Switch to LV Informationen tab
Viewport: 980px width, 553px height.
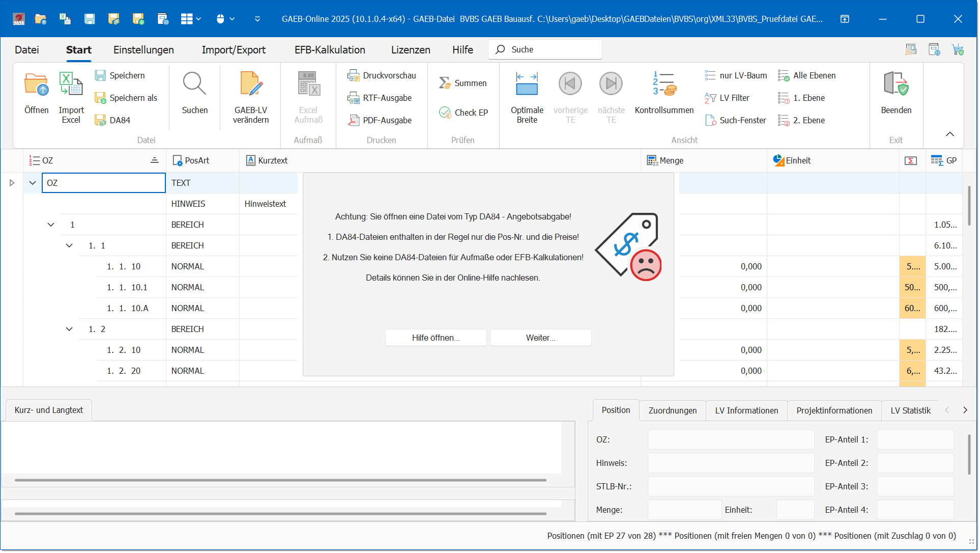coord(746,411)
